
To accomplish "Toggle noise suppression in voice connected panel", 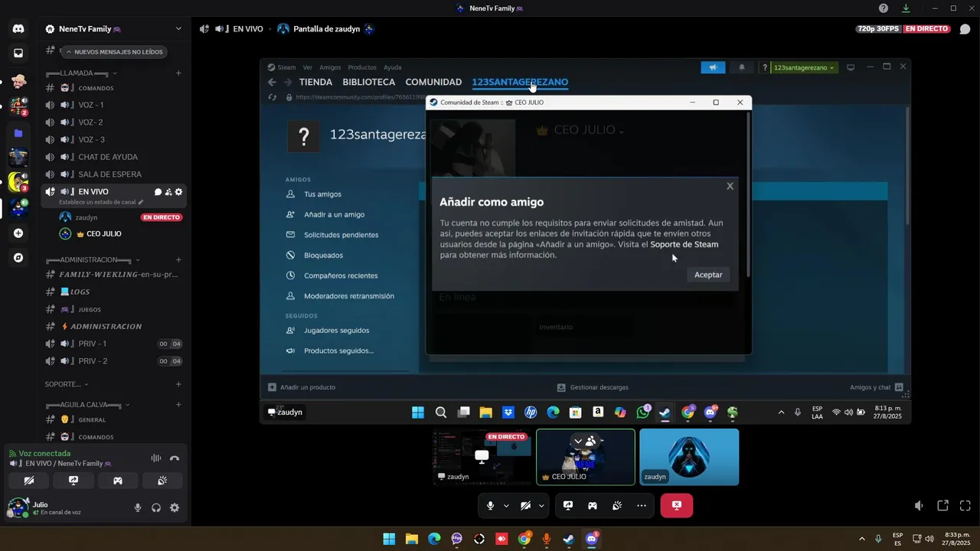I will pyautogui.click(x=156, y=458).
